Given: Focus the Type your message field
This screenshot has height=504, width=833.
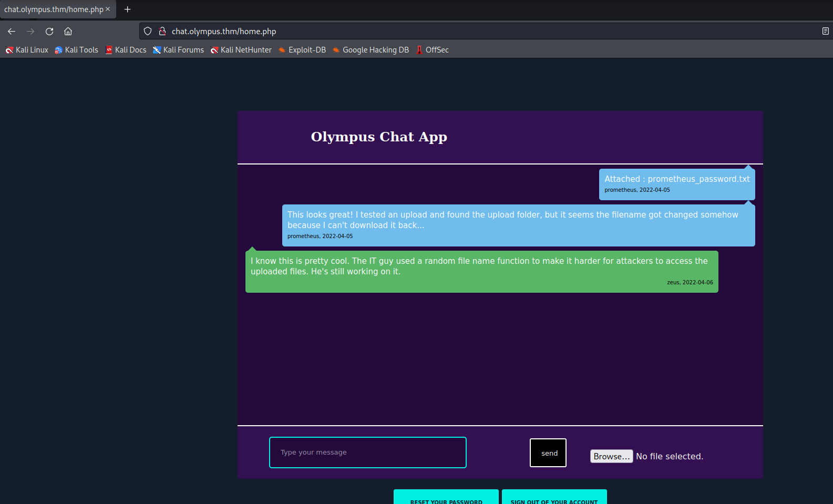Looking at the screenshot, I should click(x=368, y=452).
